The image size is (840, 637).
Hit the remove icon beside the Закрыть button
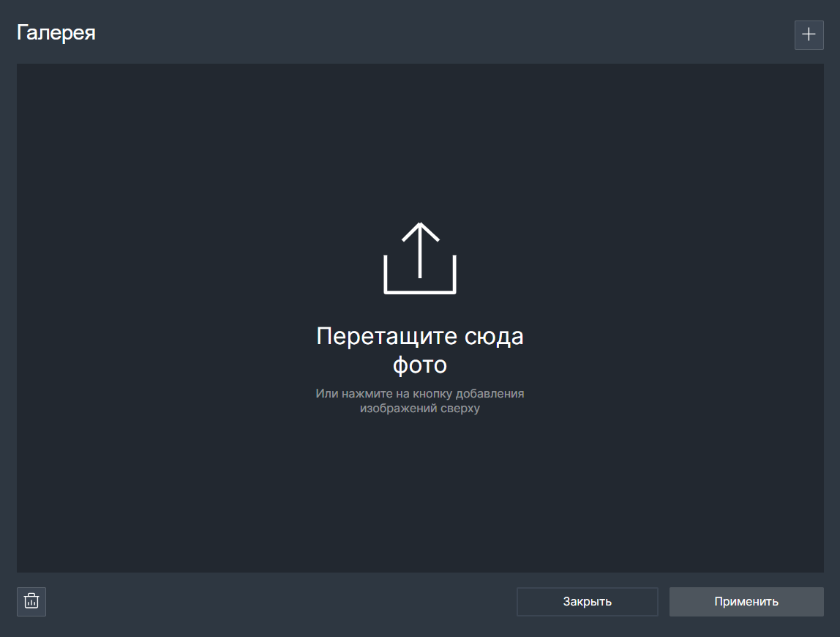tap(31, 602)
